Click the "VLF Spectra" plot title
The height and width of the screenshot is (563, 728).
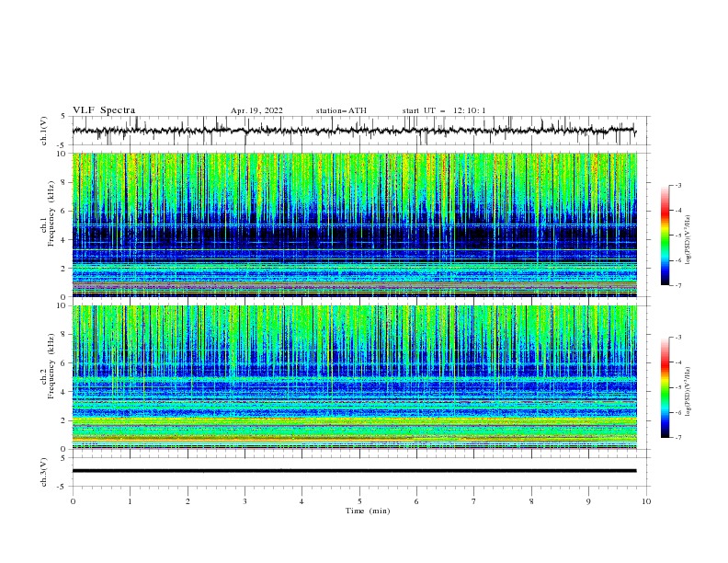tap(104, 110)
